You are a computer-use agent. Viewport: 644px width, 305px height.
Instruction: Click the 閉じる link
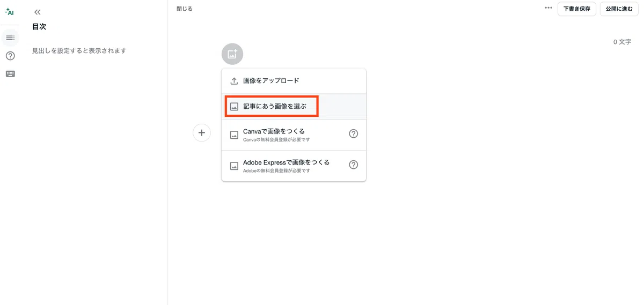[x=185, y=9]
